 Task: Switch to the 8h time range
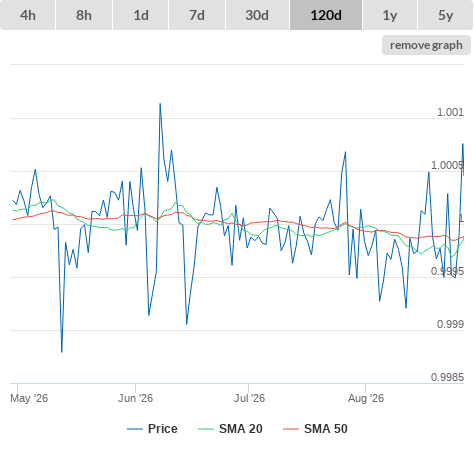84,15
